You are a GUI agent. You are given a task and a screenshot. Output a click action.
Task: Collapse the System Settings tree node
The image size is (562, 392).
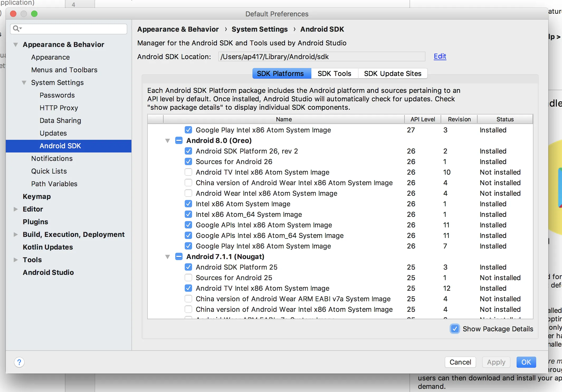tap(24, 83)
